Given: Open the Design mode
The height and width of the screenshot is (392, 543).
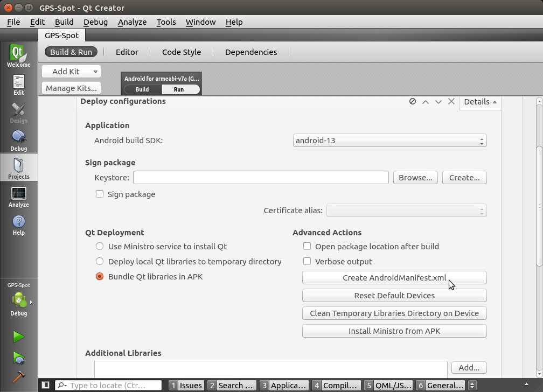Looking at the screenshot, I should [x=19, y=113].
